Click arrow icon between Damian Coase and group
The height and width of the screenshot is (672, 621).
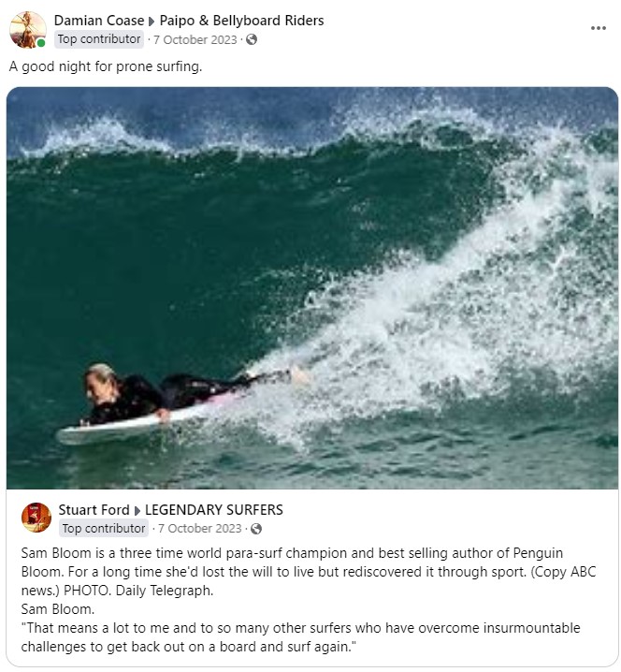coord(152,21)
